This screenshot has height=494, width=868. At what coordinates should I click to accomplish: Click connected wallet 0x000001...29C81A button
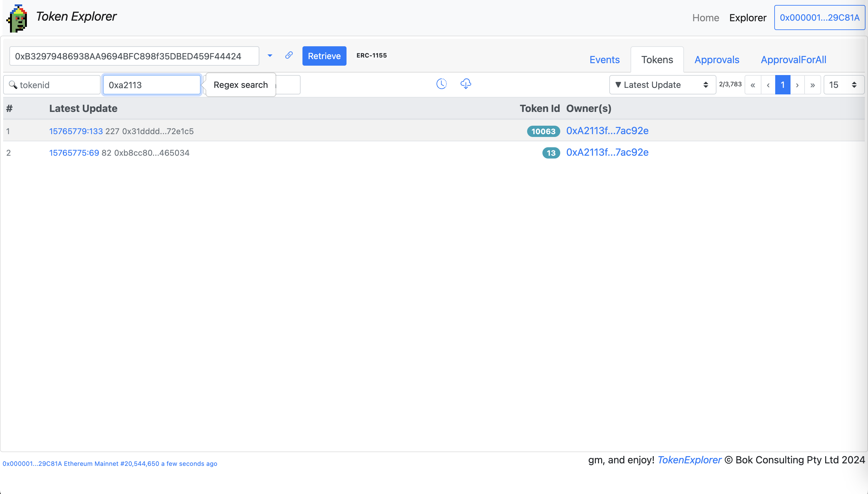click(x=820, y=18)
